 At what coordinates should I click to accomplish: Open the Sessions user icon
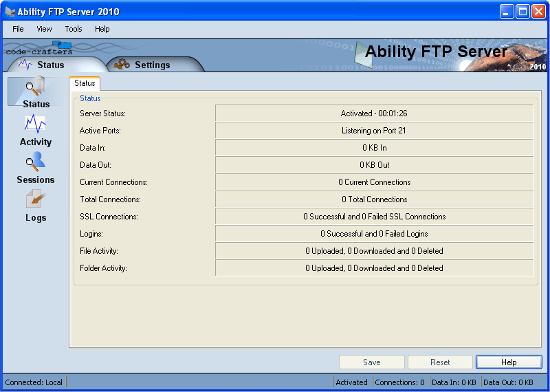(35, 162)
